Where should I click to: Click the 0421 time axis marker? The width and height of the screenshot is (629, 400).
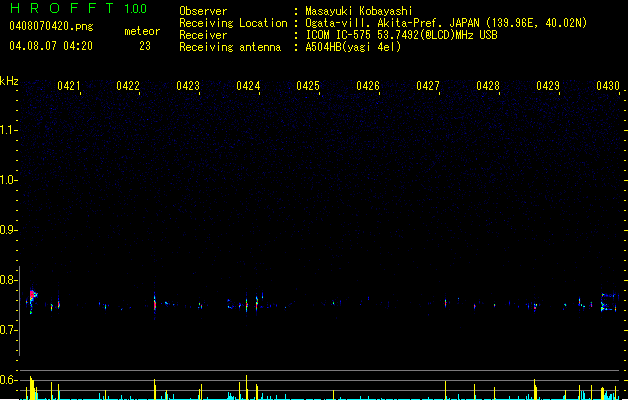click(x=69, y=86)
